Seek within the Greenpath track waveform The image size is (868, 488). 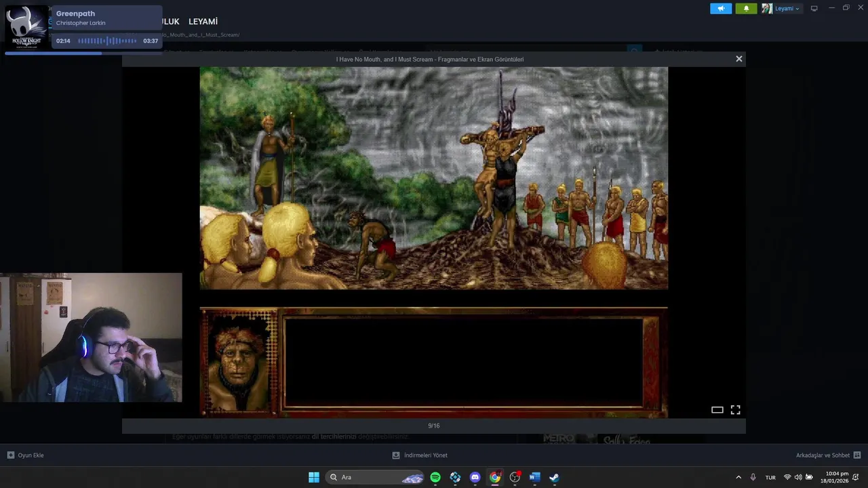(x=107, y=41)
